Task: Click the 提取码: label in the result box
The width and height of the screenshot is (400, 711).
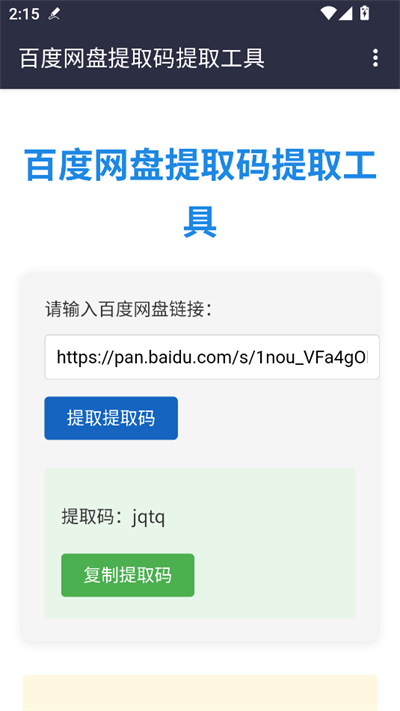Action: pos(93,516)
